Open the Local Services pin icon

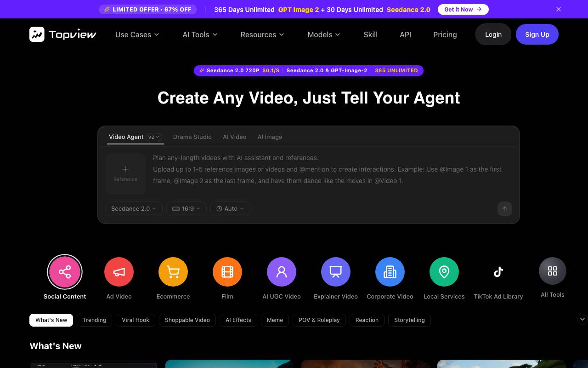(444, 272)
